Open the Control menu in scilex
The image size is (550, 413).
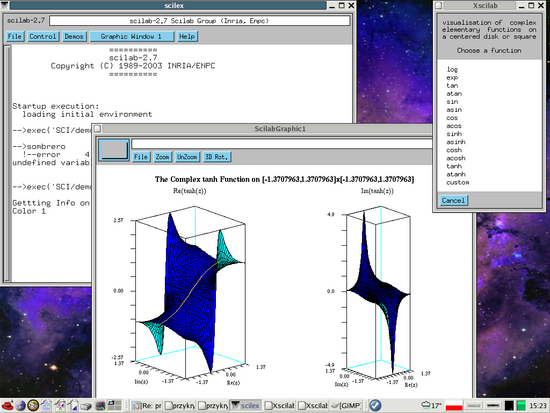coord(42,36)
